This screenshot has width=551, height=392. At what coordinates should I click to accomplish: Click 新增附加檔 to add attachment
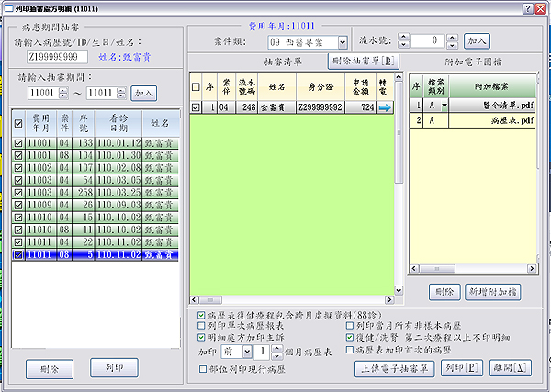[495, 291]
